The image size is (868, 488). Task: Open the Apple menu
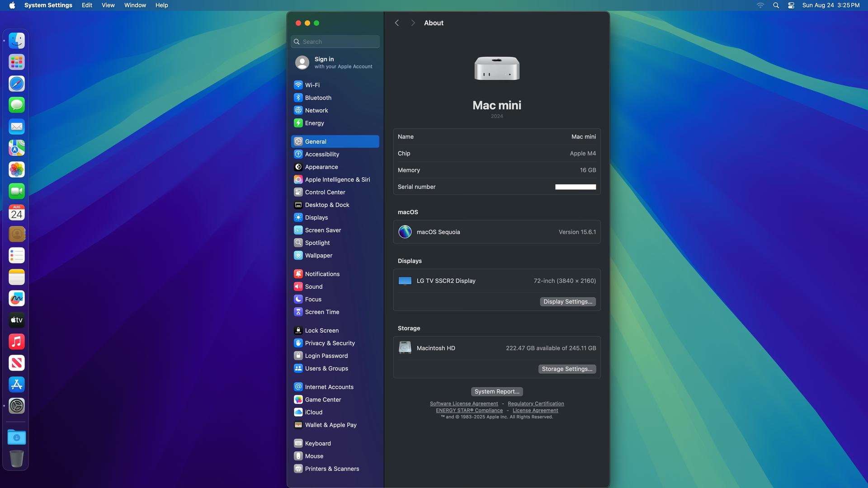point(12,5)
